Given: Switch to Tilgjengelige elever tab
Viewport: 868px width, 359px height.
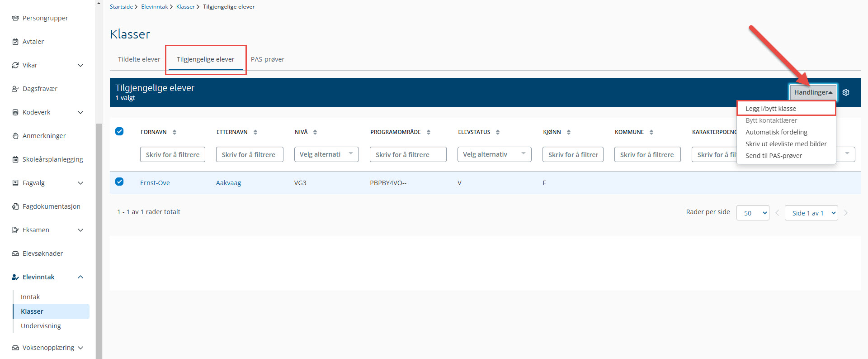Looking at the screenshot, I should tap(206, 59).
